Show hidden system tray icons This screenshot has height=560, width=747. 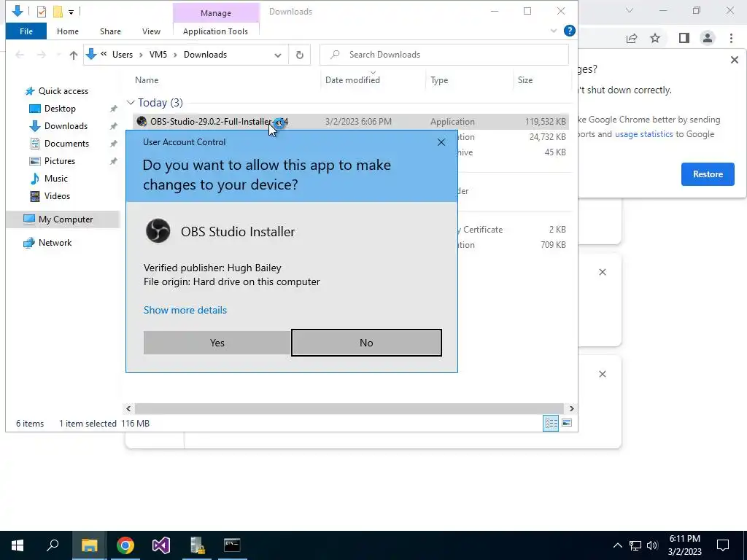(617, 545)
